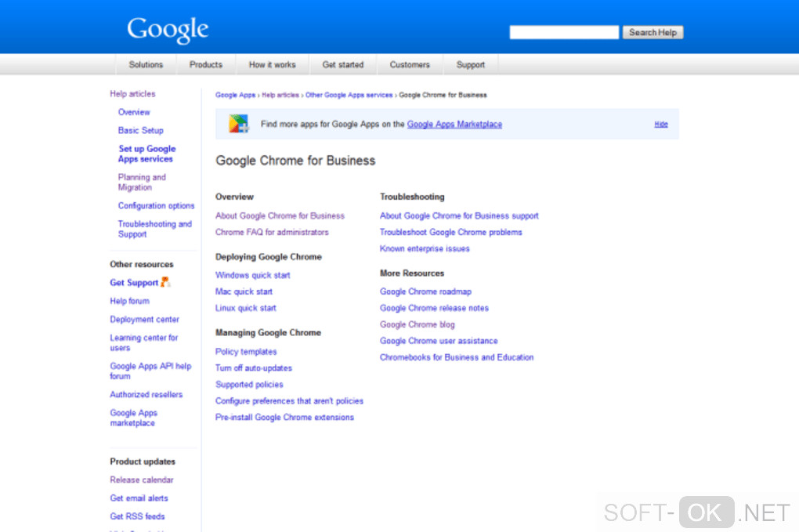The width and height of the screenshot is (799, 532).
Task: Select Planning and Migration in sidebar
Action: pyautogui.click(x=142, y=183)
